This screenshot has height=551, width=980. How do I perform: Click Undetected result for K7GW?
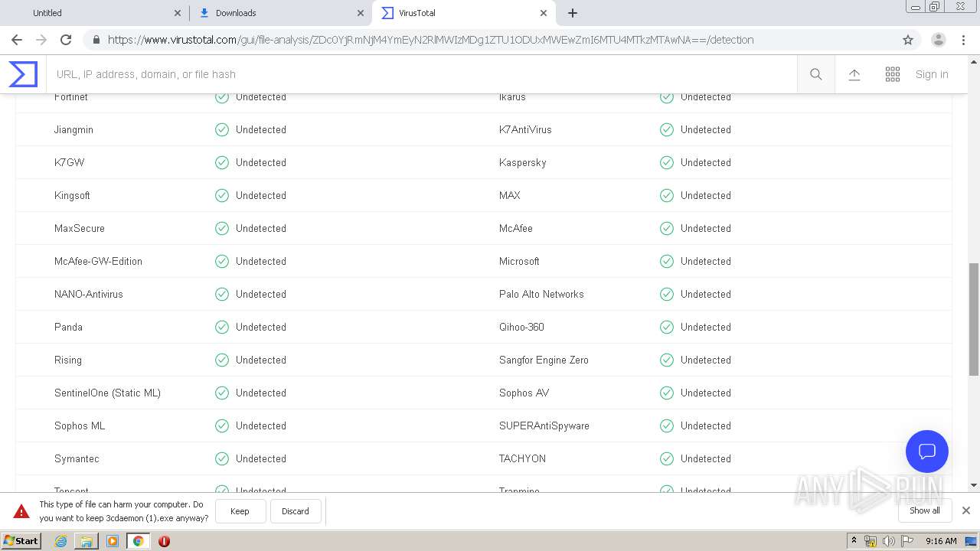pyautogui.click(x=261, y=162)
